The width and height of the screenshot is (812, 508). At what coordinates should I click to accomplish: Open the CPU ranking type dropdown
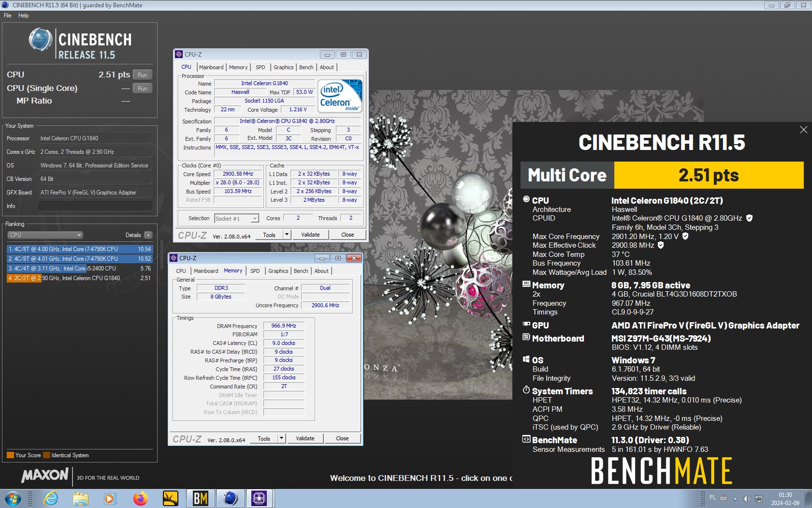click(45, 235)
